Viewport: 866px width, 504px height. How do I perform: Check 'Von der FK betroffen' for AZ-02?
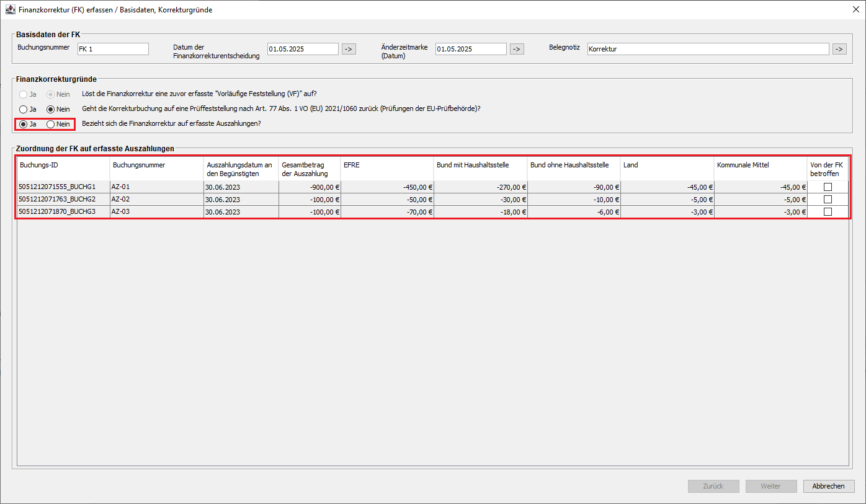coord(828,200)
